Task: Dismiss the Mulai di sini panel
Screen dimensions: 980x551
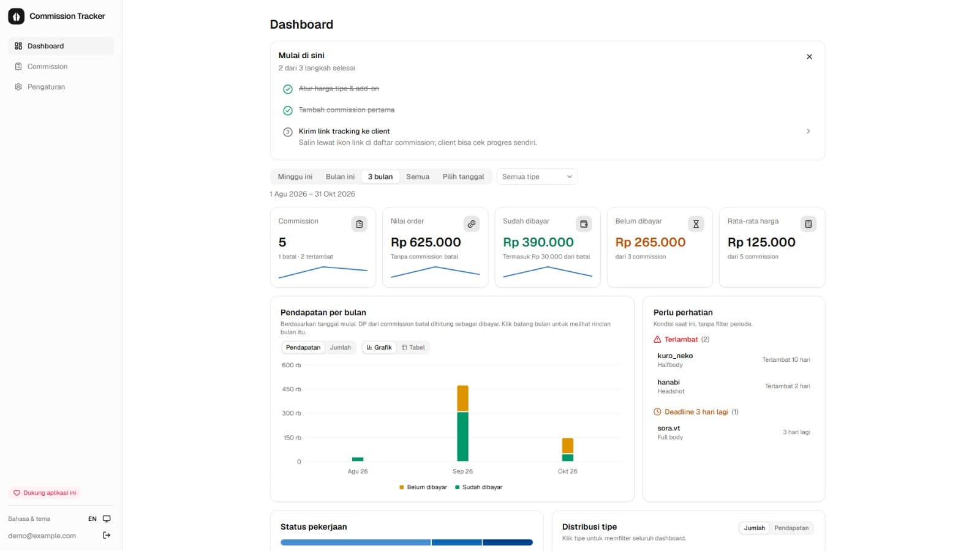Action: (x=809, y=56)
